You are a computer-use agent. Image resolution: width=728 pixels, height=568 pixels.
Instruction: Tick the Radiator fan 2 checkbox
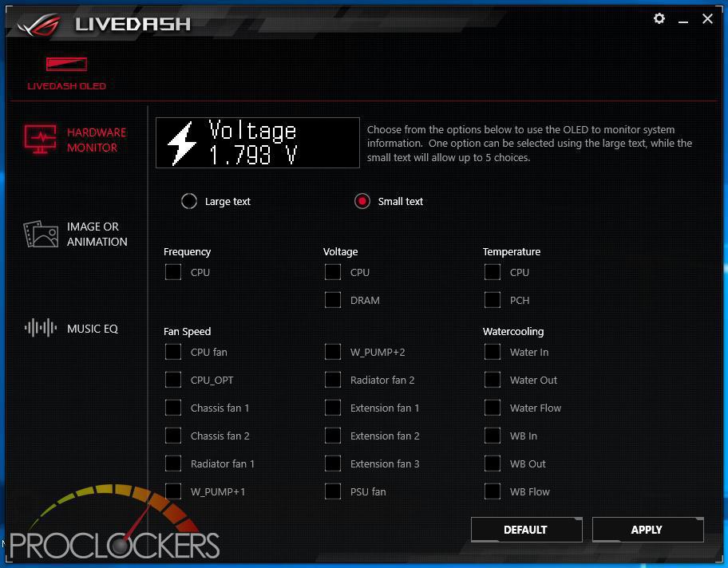pos(333,380)
